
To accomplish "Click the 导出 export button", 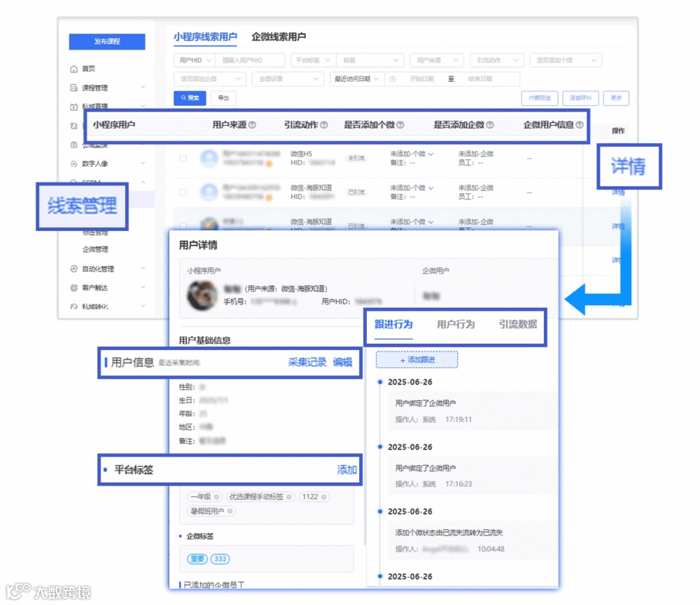I will 223,98.
